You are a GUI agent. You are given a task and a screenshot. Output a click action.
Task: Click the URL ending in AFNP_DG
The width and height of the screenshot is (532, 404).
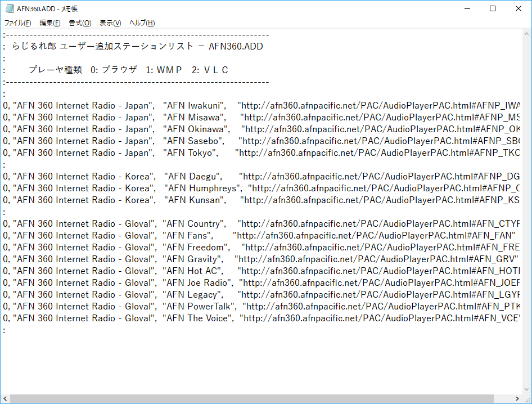tap(380, 177)
